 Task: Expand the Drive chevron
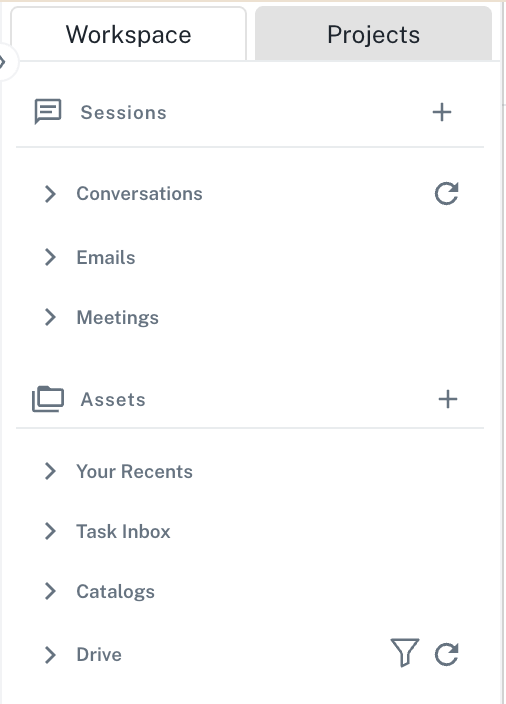tap(51, 655)
